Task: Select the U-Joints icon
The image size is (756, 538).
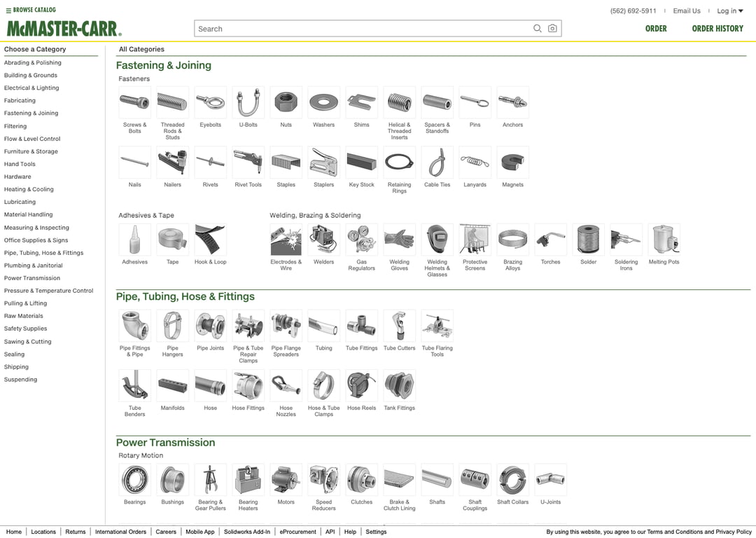Action: click(550, 480)
